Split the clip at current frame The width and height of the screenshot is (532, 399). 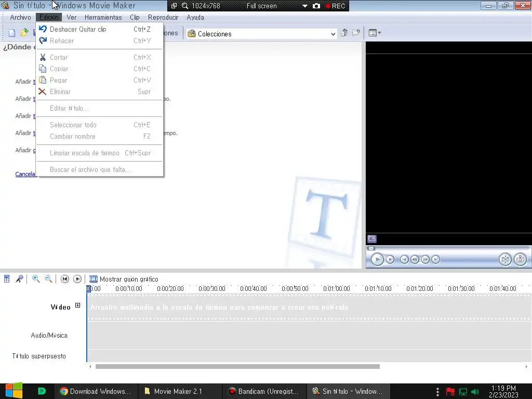505,260
